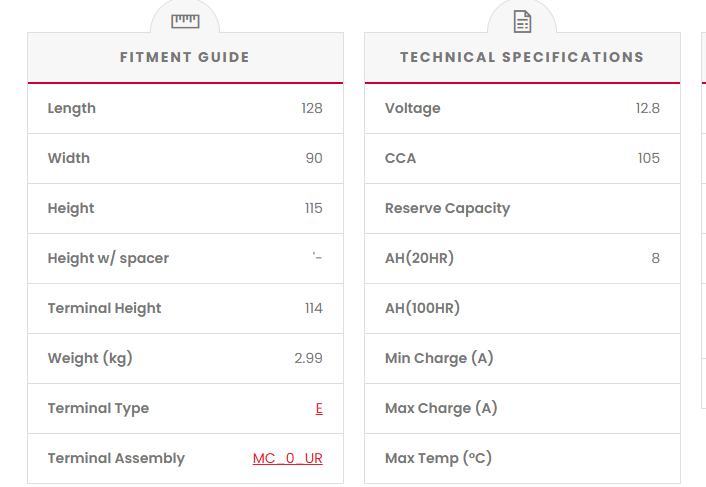Viewport: 706px width, 487px height.
Task: Open the Terminal Type E link
Action: coord(319,408)
